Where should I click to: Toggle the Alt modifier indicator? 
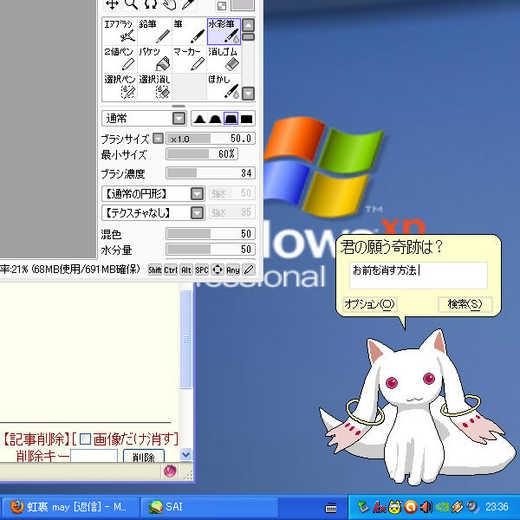[186, 270]
